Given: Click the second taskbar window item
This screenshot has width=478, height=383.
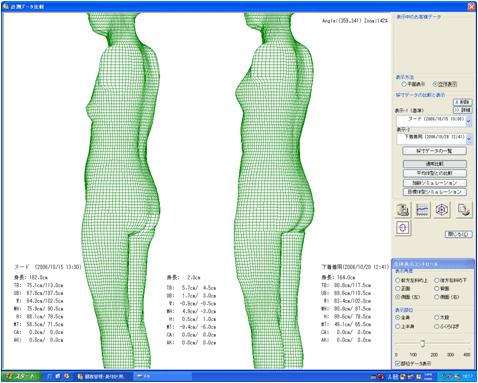Looking at the screenshot, I should pyautogui.click(x=163, y=376).
